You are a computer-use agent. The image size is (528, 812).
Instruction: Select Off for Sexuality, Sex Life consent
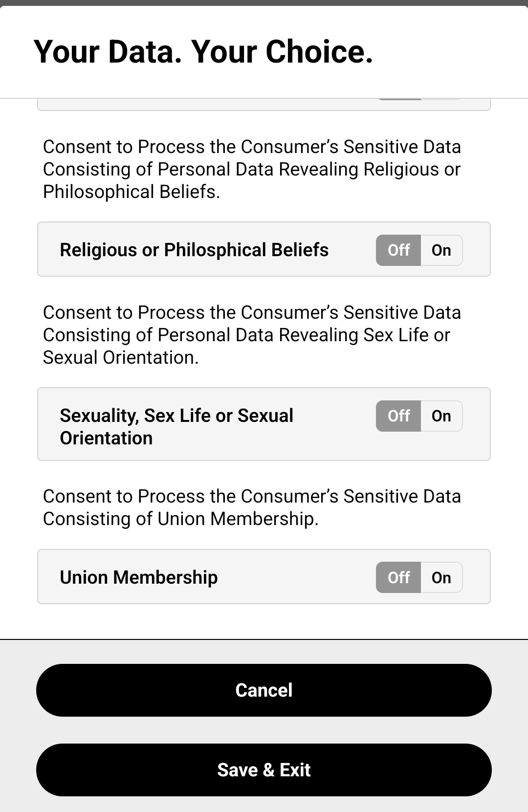pos(398,416)
